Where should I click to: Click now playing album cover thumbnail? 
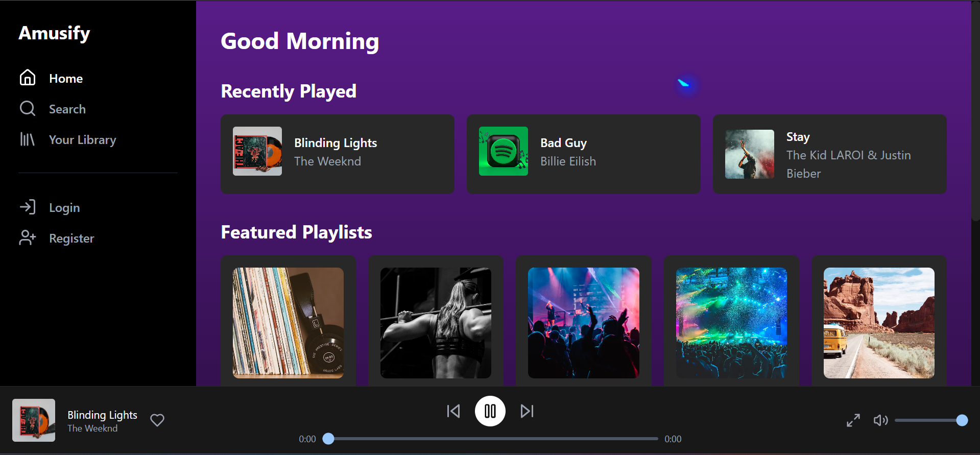click(34, 420)
